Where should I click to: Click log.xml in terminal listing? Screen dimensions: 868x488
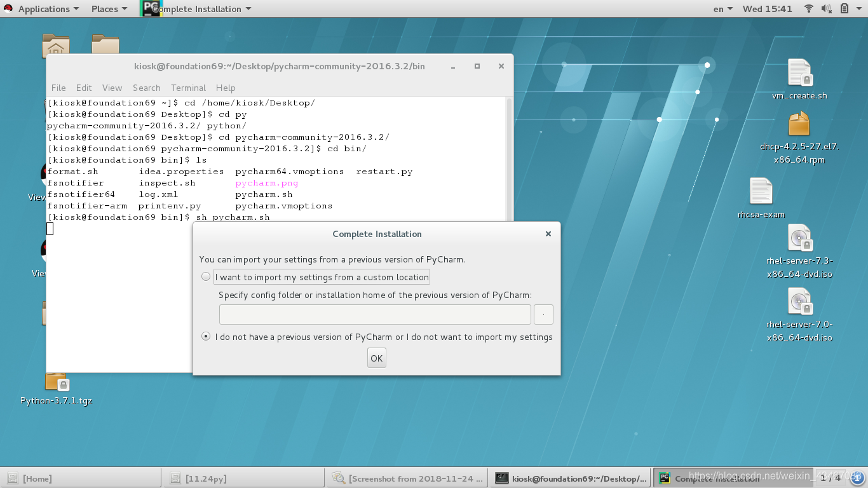pyautogui.click(x=158, y=194)
